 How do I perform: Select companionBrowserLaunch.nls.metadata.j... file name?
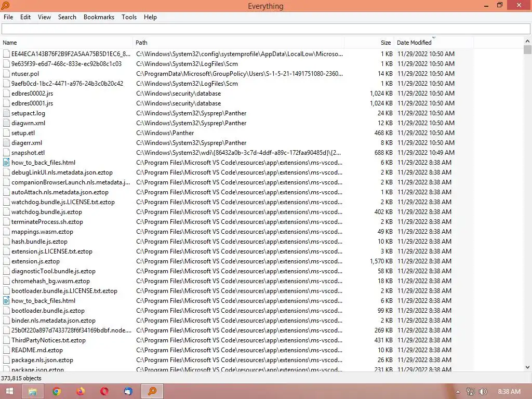71,182
